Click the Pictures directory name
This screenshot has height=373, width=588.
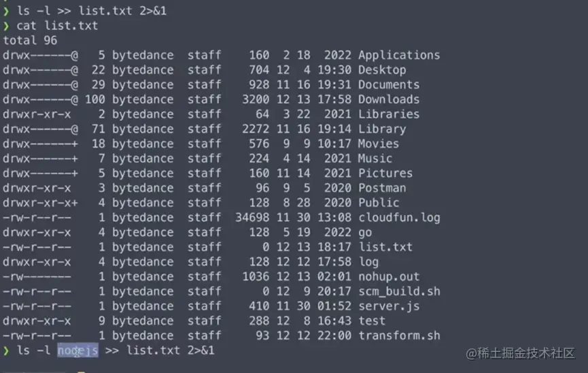tap(385, 174)
